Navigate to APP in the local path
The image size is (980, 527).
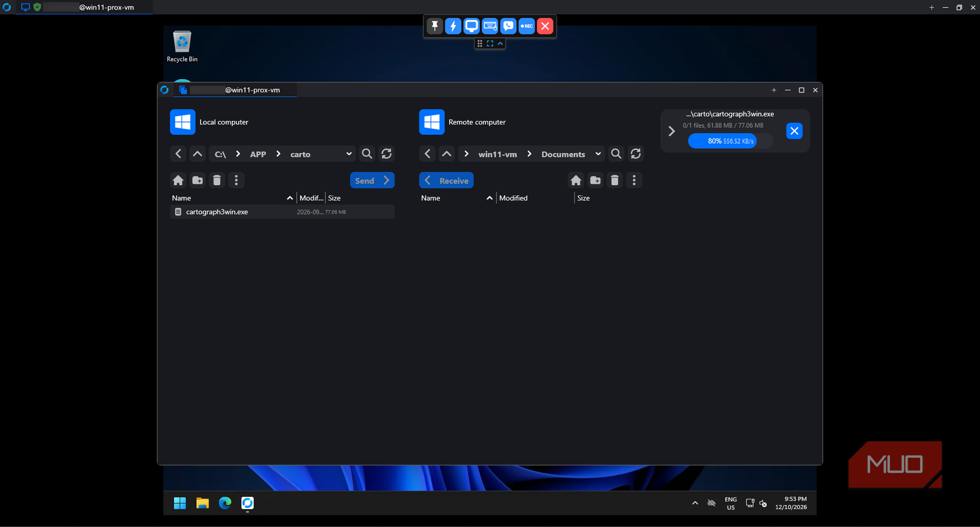[258, 154]
